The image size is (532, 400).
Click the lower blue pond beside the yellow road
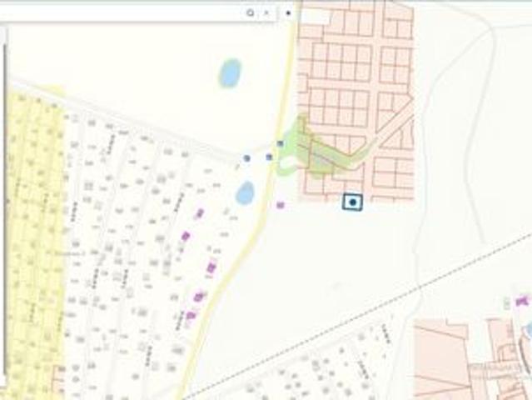(246, 193)
